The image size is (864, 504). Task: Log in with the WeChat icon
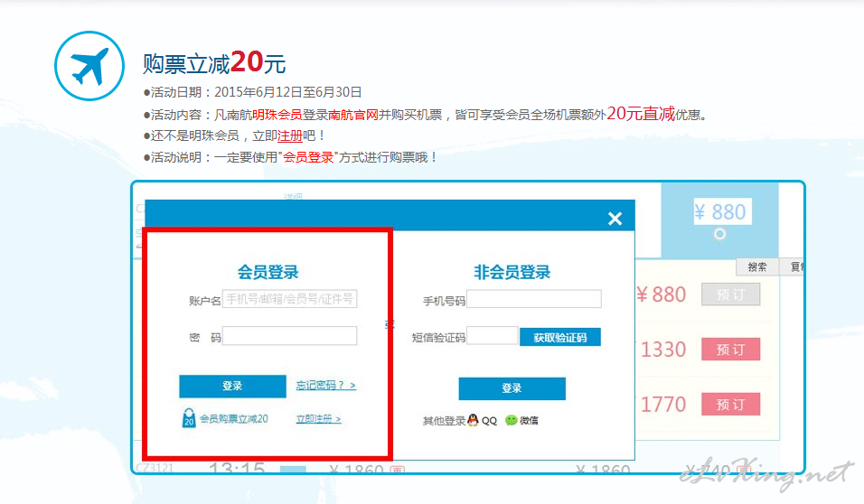(x=512, y=420)
